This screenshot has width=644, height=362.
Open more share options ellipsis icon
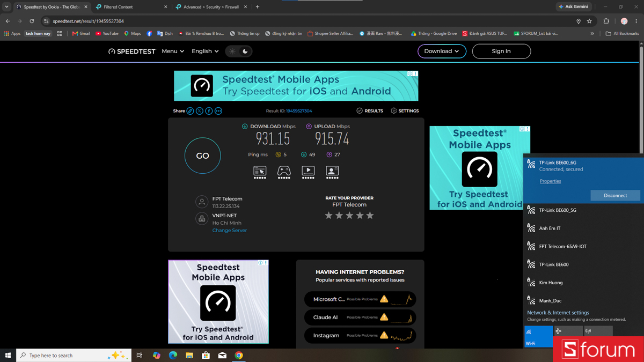(x=218, y=111)
